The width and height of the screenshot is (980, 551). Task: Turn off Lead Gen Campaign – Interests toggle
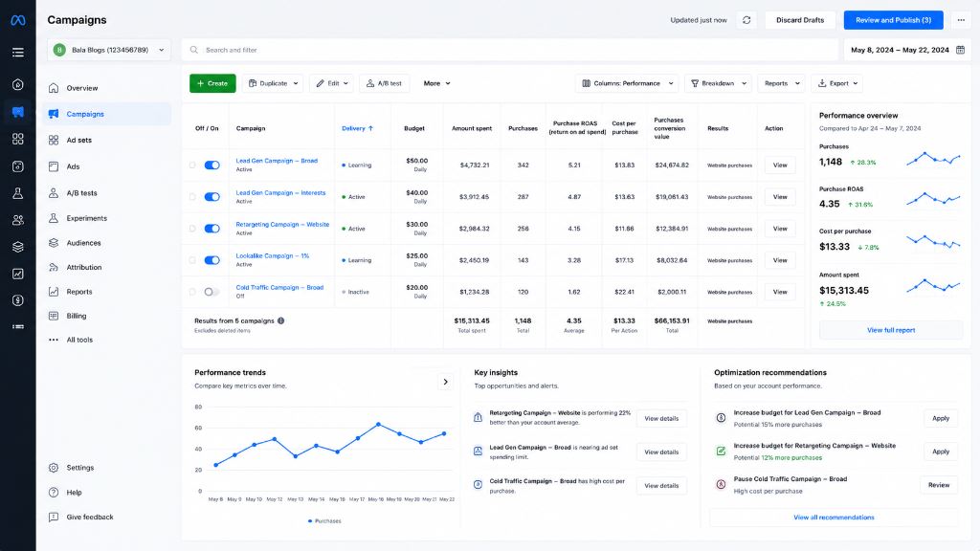click(212, 197)
